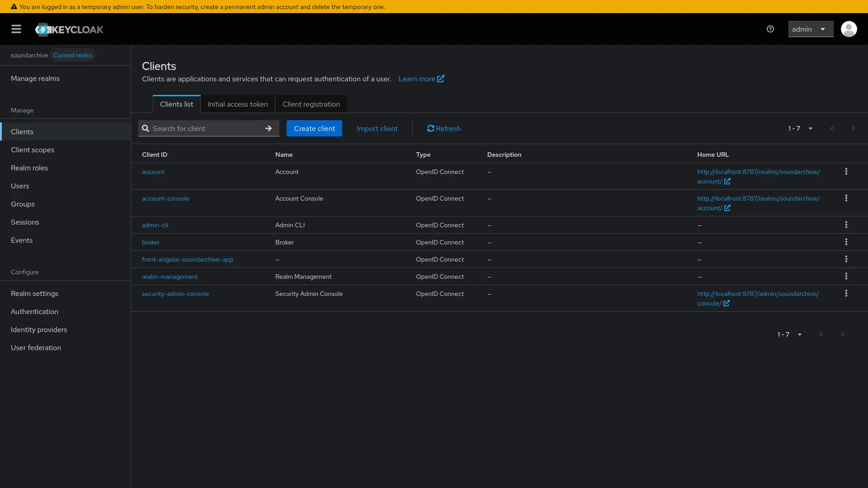Open kebab menu for account-console row
Viewport: 868px width, 488px height.
point(846,198)
